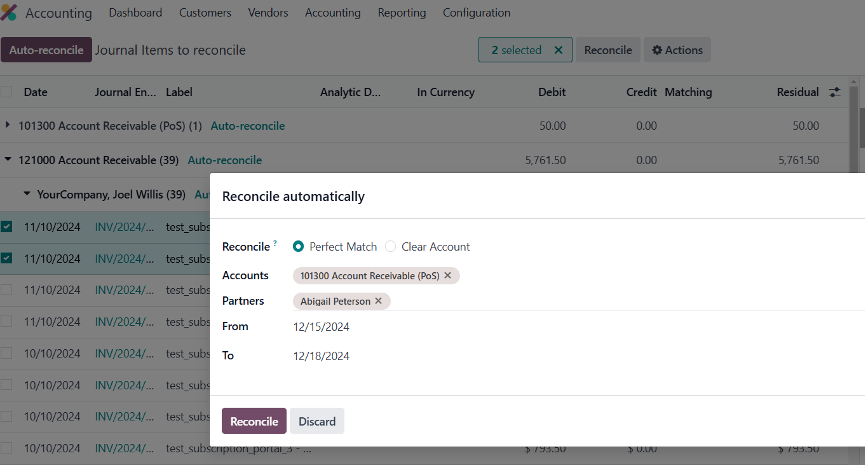Open the INV/2024 entry in first row

(x=125, y=226)
